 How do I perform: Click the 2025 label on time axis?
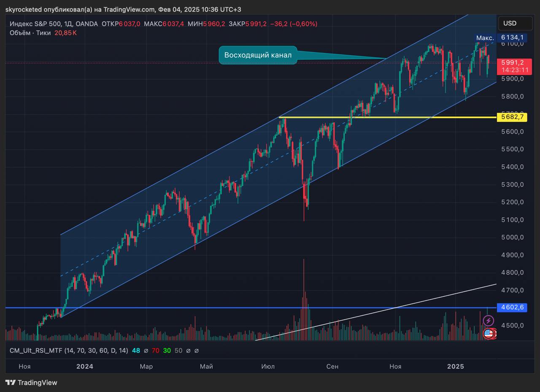tap(455, 366)
